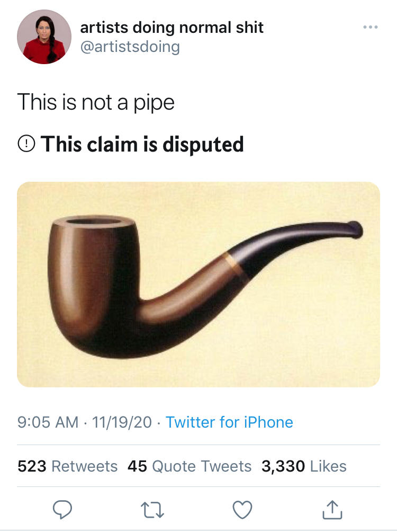Click the 'Twitter for iPhone' link

[229, 422]
